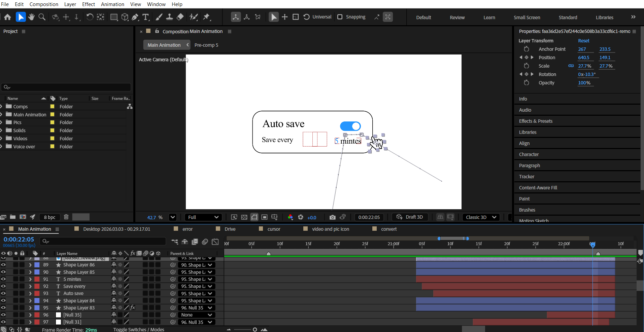The width and height of the screenshot is (644, 332).
Task: Open the Classic 3D renderer dropdown
Action: tap(481, 217)
